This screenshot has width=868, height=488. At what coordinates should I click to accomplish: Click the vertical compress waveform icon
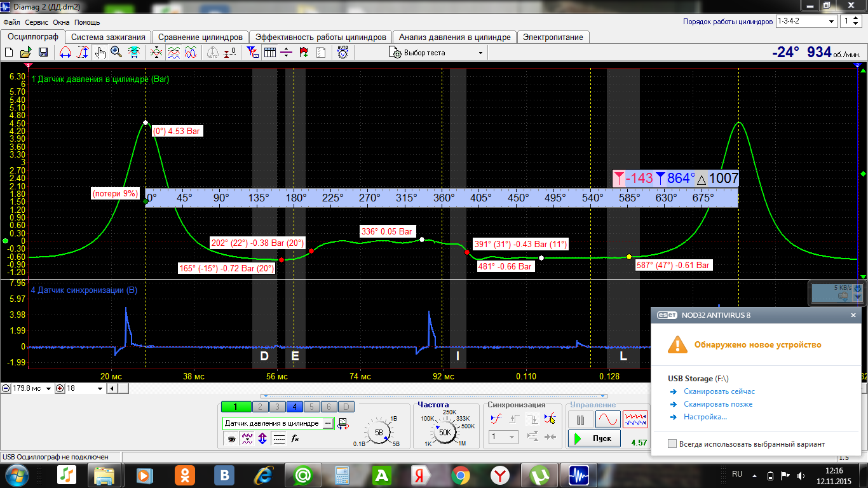(156, 52)
